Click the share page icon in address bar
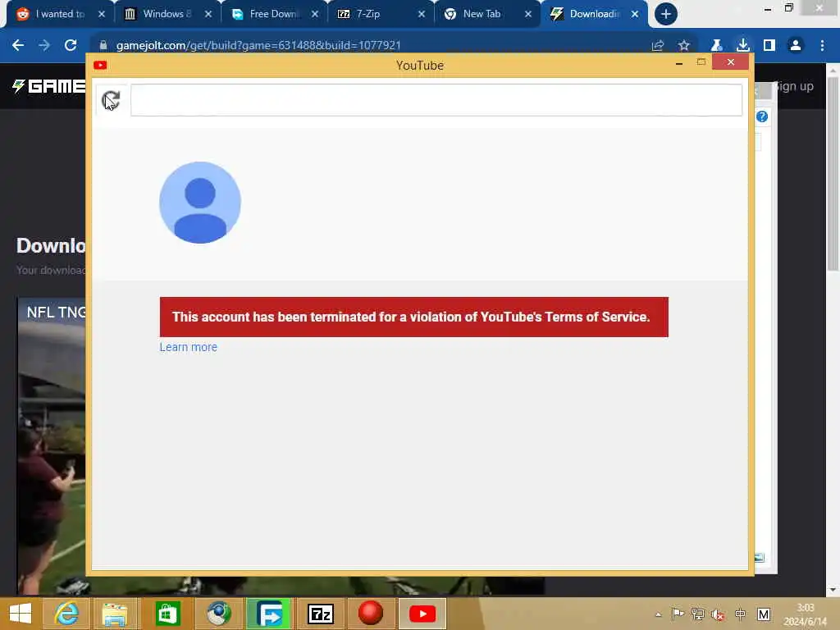Viewport: 840px width, 630px height. pos(658,46)
